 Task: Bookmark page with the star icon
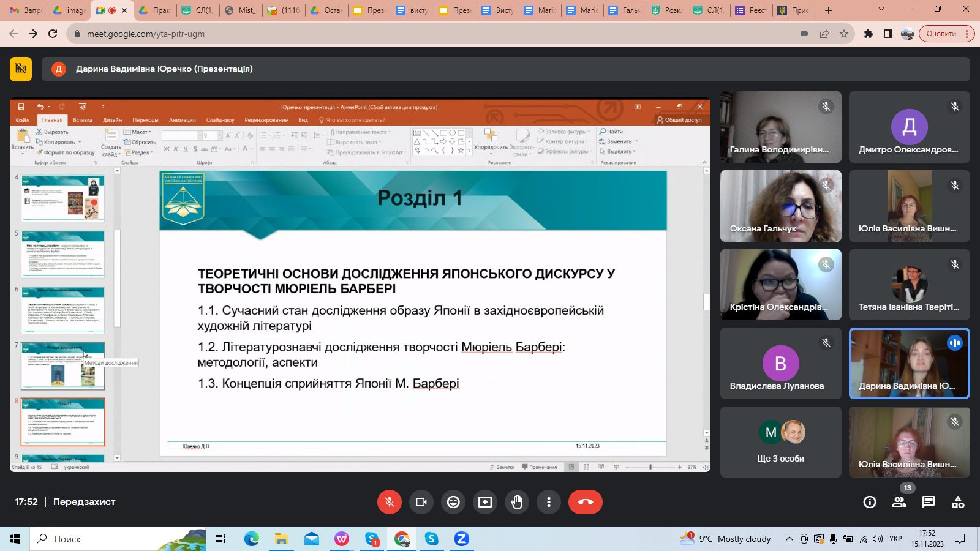tap(844, 34)
